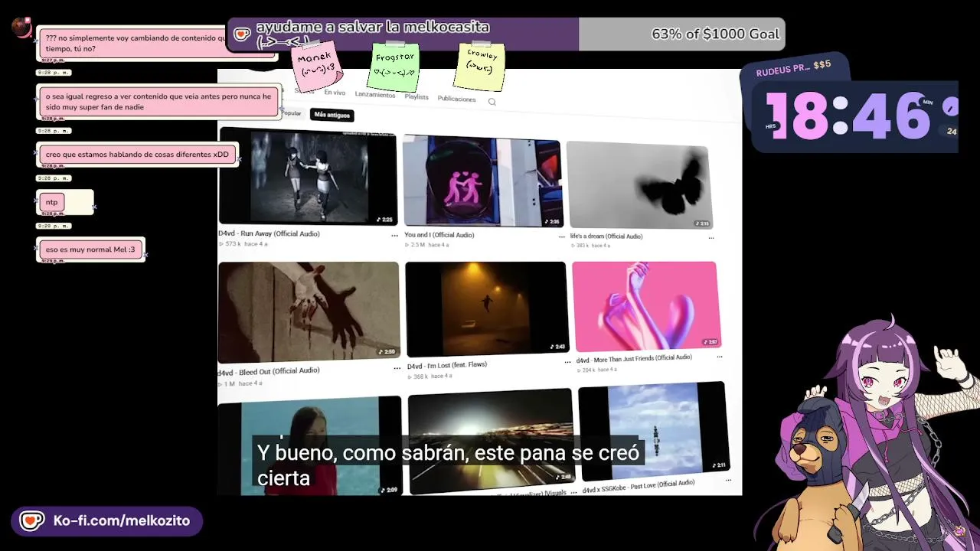
Task: Switch to the Lanzamientos tab
Action: tap(375, 95)
